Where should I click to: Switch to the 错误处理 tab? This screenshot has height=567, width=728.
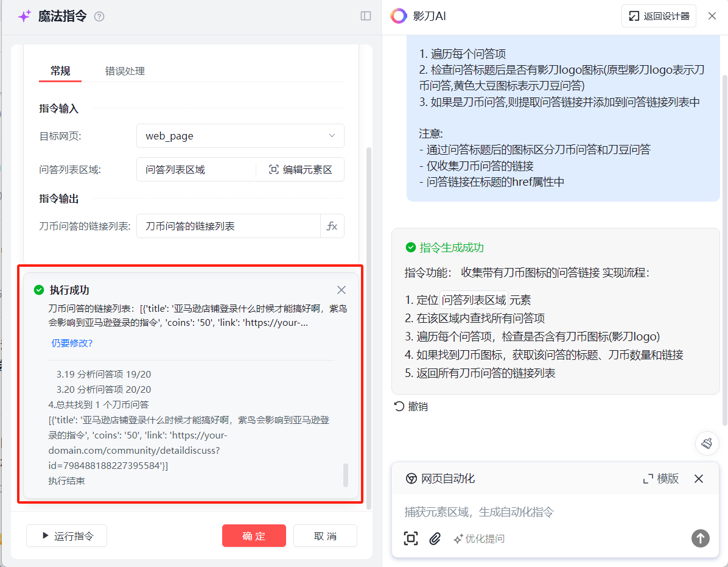pyautogui.click(x=125, y=71)
